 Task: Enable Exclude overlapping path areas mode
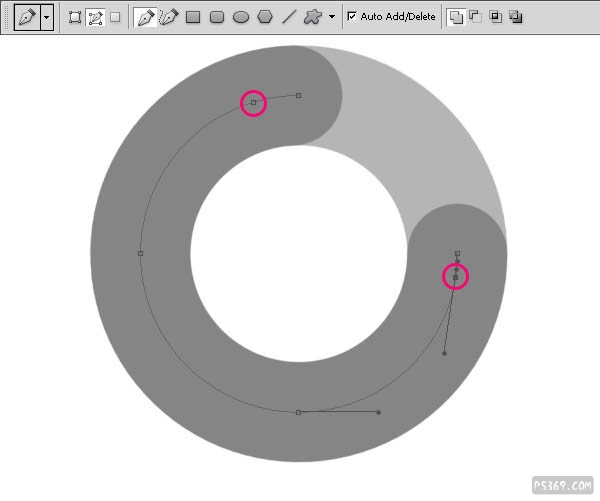[515, 17]
